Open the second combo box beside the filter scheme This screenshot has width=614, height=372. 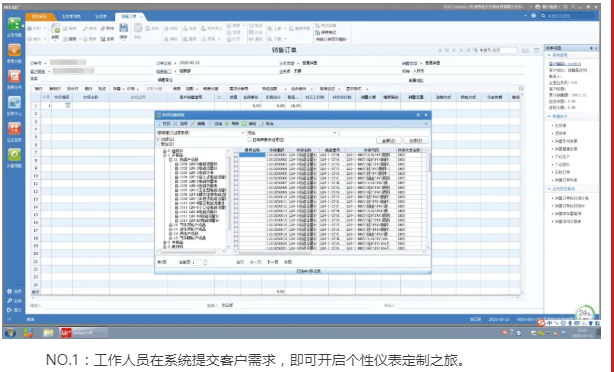click(x=292, y=133)
